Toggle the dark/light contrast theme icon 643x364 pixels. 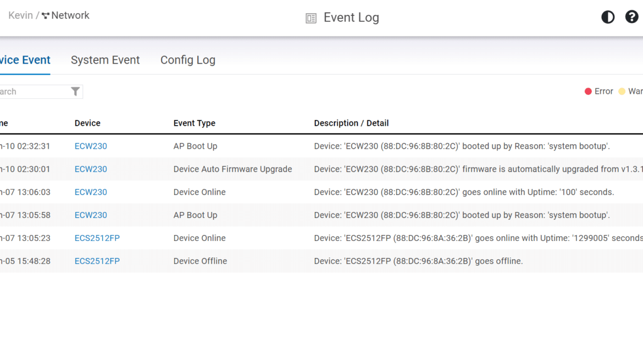(608, 17)
